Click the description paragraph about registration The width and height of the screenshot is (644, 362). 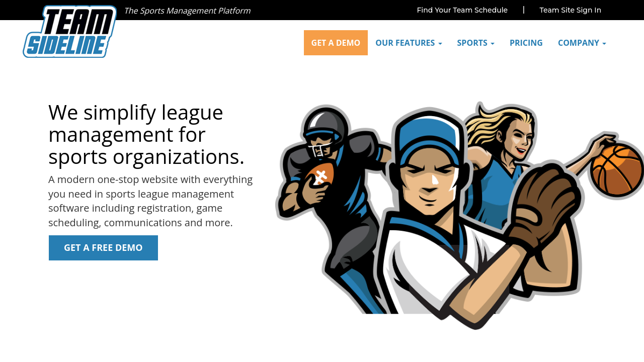[150, 201]
